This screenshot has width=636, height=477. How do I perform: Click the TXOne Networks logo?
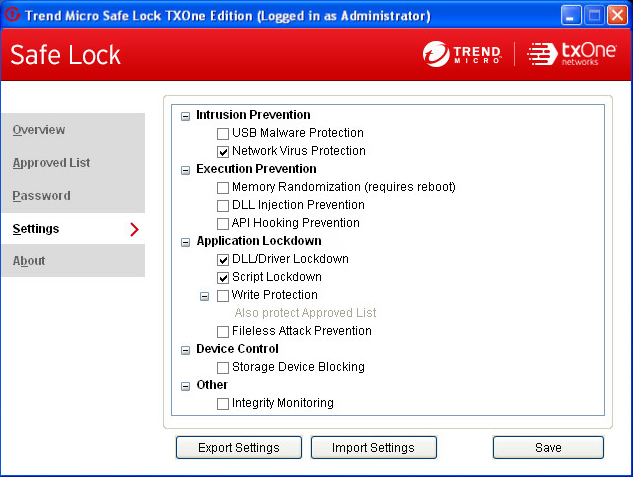point(566,54)
